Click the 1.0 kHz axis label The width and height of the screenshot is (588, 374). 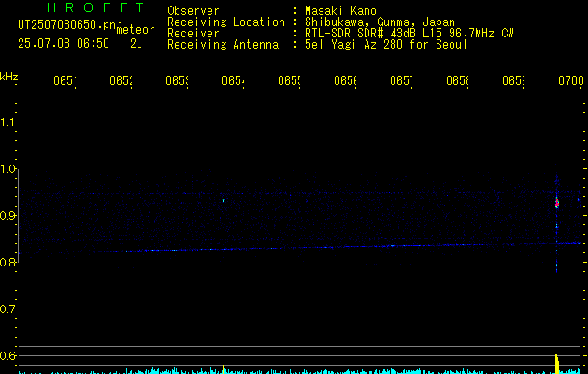click(x=7, y=169)
